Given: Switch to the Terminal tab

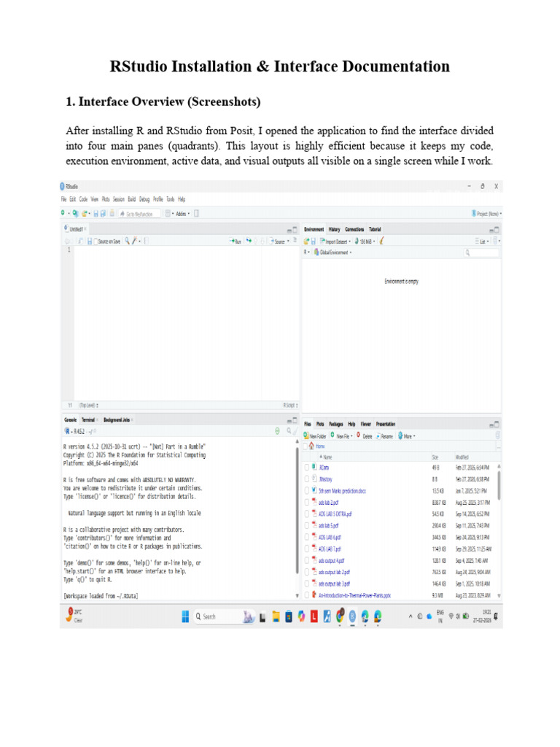Looking at the screenshot, I should (x=88, y=419).
